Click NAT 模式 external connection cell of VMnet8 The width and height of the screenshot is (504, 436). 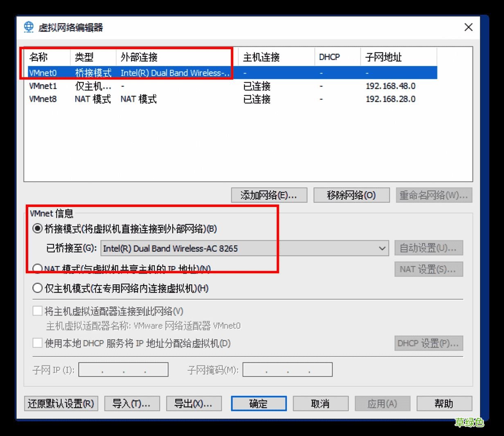pyautogui.click(x=138, y=99)
